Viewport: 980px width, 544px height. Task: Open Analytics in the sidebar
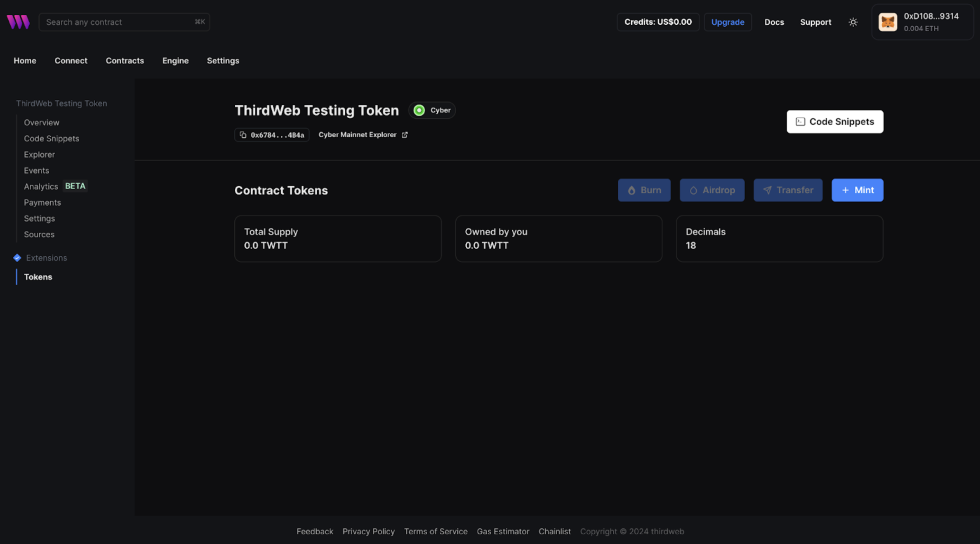click(x=41, y=186)
